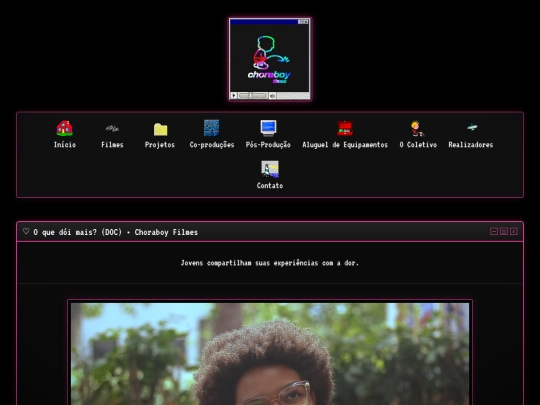Click the film still of person with glasses
This screenshot has height=405, width=540.
pyautogui.click(x=270, y=354)
